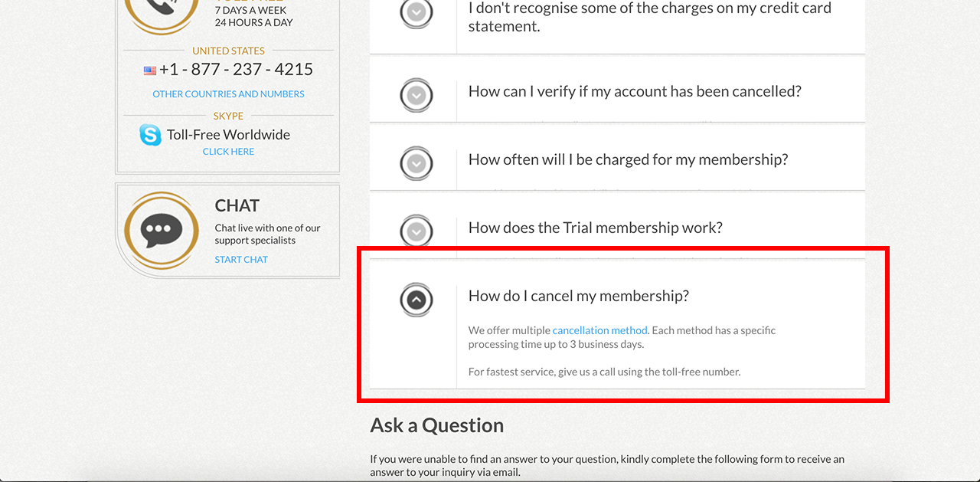Expand the credit card charges question arrow
Screen dimensions: 980x482
point(416,12)
